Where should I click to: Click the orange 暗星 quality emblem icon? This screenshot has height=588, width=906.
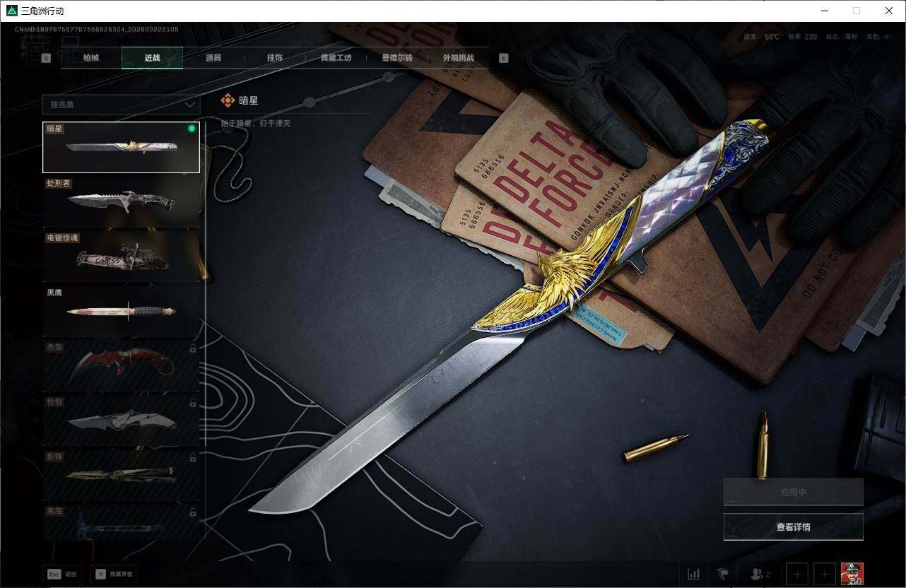tap(228, 101)
